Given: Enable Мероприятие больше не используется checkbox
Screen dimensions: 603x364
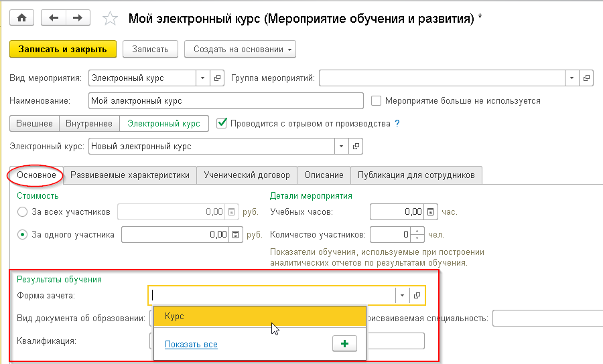Looking at the screenshot, I should [377, 101].
